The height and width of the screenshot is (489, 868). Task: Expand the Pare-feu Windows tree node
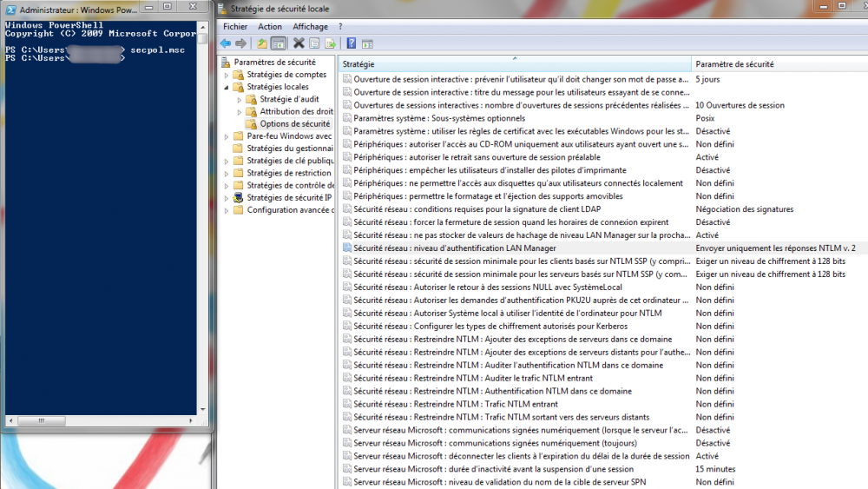[x=227, y=136]
